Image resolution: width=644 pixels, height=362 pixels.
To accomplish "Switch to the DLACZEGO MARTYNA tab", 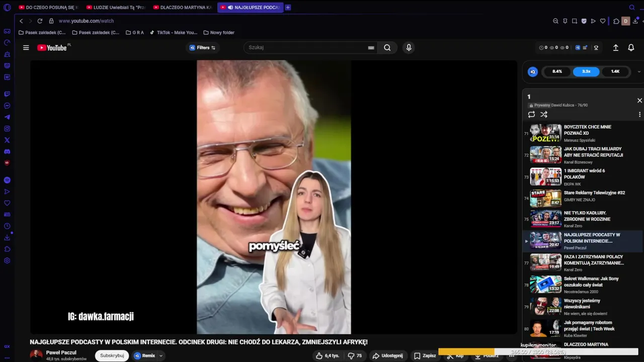I will point(182,8).
